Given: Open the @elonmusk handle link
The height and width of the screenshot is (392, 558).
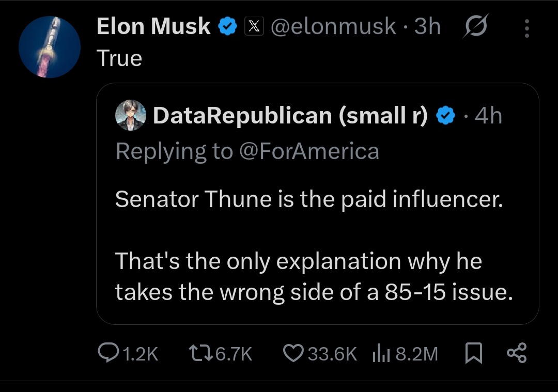Looking at the screenshot, I should 333,27.
